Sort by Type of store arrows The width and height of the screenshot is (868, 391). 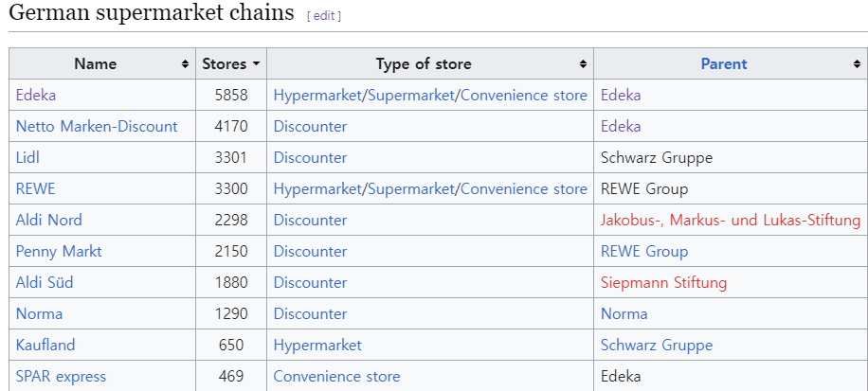583,64
